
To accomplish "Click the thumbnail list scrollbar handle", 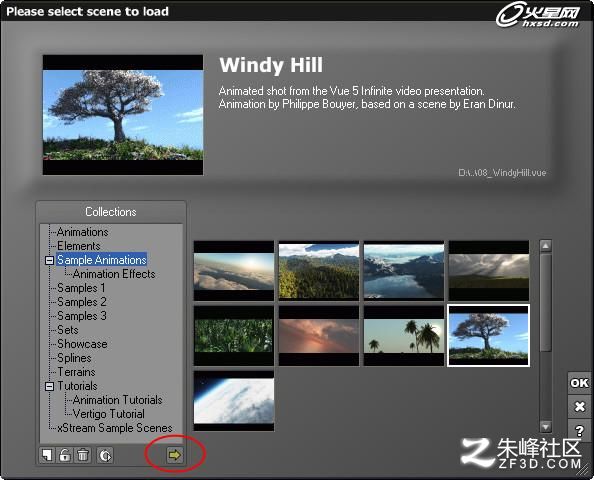I will point(546,302).
